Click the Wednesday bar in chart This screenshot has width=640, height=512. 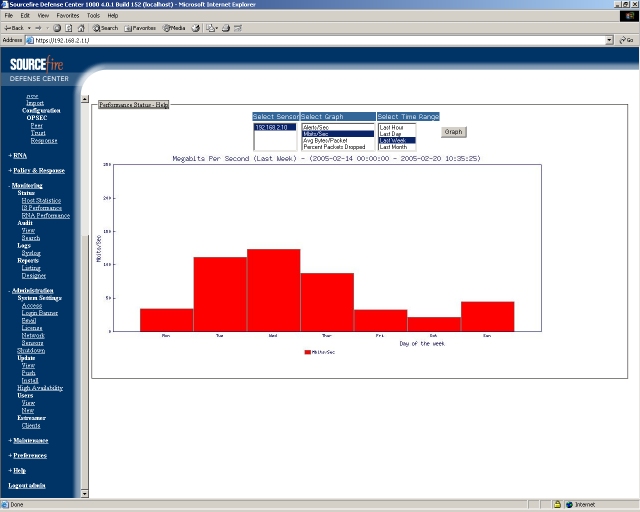273,290
